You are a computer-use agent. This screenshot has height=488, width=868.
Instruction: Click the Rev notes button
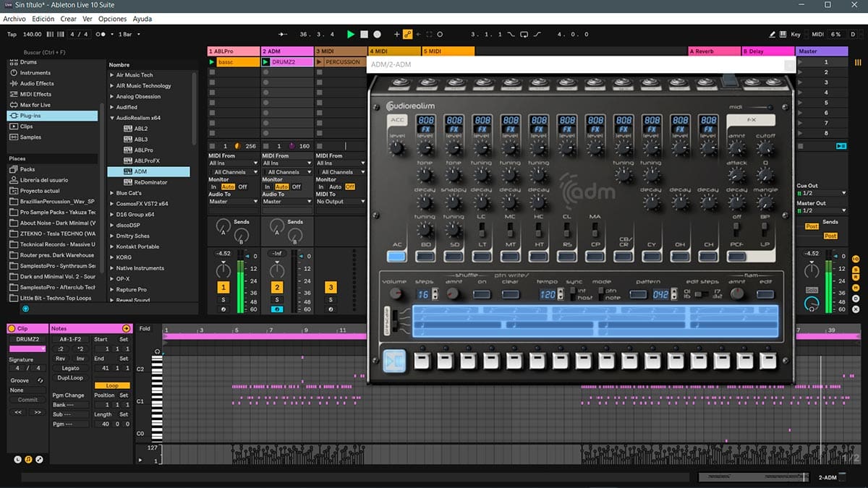61,359
